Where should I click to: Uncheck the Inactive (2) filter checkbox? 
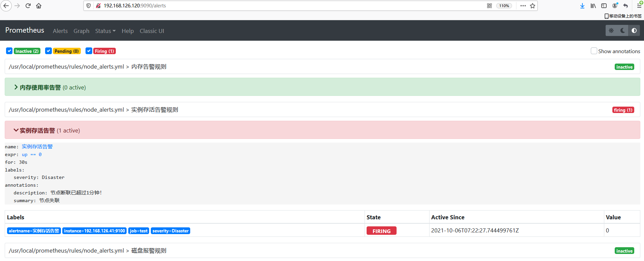(9, 51)
